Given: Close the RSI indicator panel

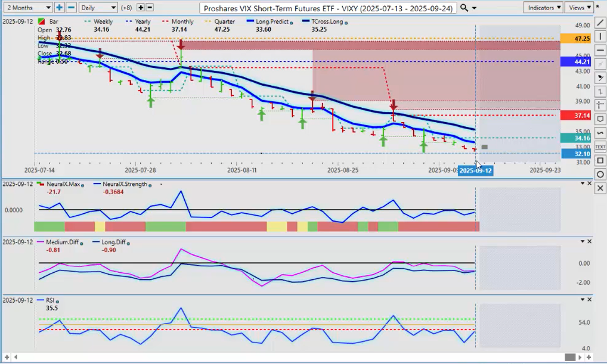Looking at the screenshot, I should click(590, 300).
